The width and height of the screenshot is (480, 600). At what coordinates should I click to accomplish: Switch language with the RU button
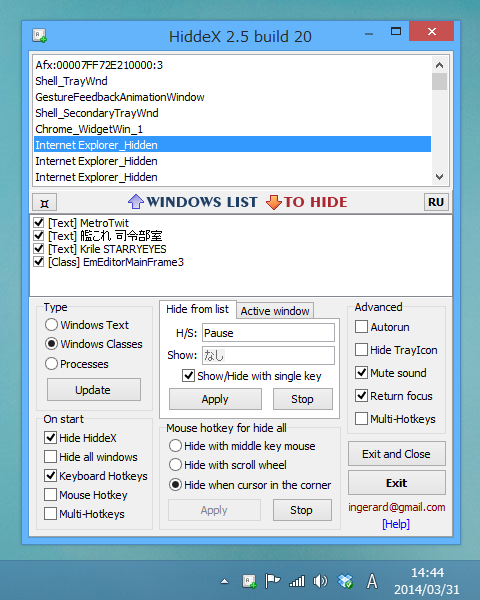[x=436, y=202]
